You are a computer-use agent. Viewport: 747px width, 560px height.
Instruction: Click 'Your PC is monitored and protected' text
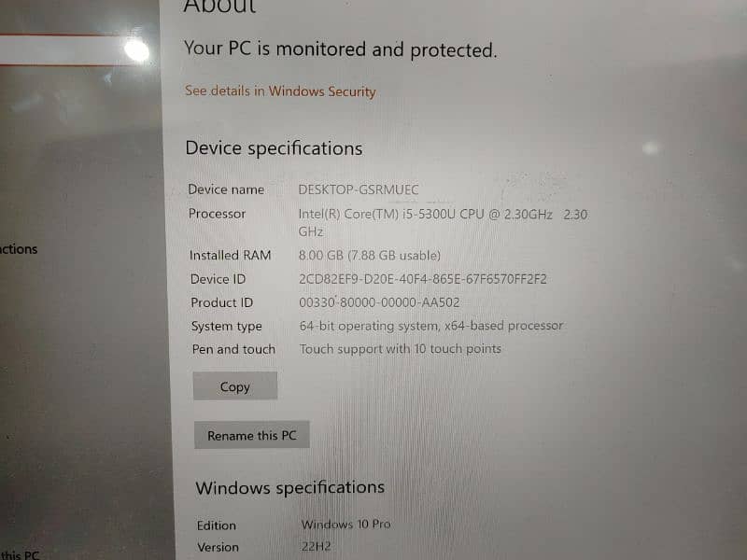pyautogui.click(x=341, y=49)
